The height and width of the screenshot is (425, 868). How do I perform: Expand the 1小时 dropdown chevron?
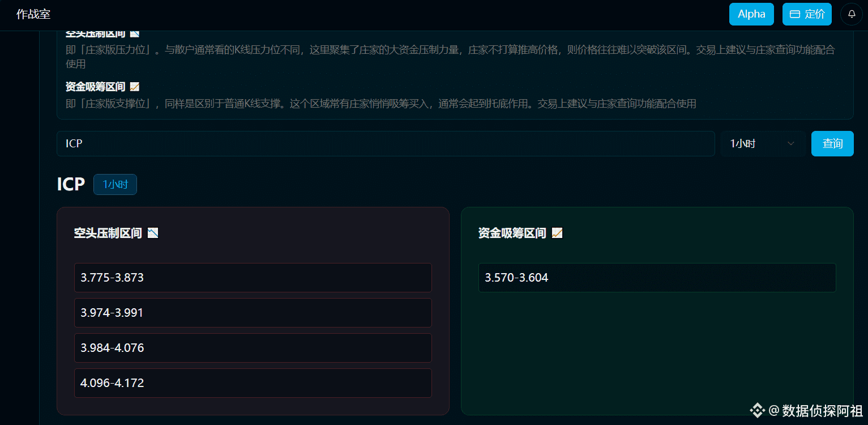pos(790,144)
